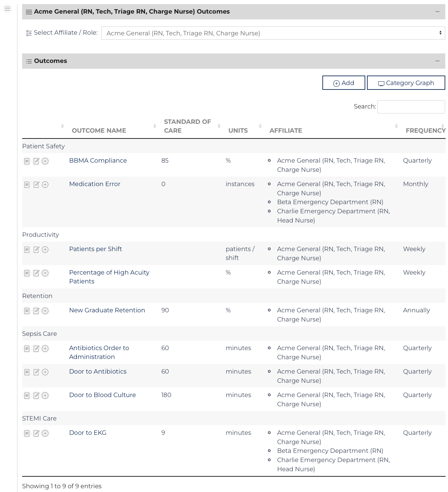Open the Door to EKG link

point(88,433)
